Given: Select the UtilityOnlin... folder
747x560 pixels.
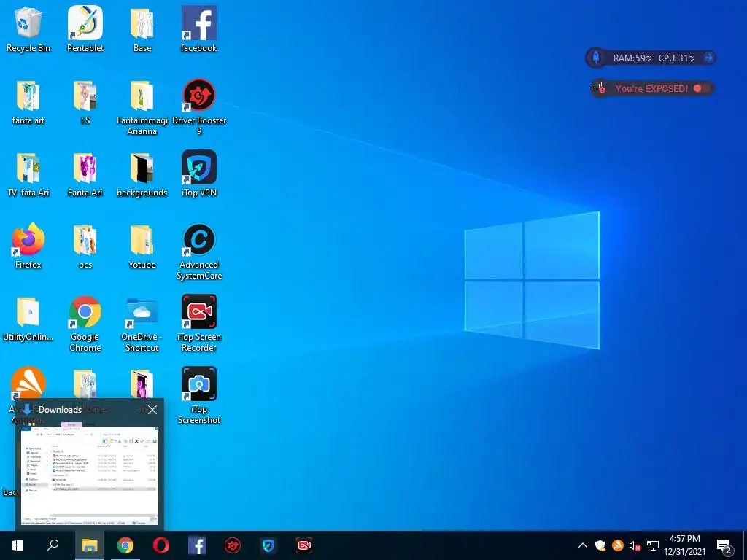Looking at the screenshot, I should [x=28, y=319].
